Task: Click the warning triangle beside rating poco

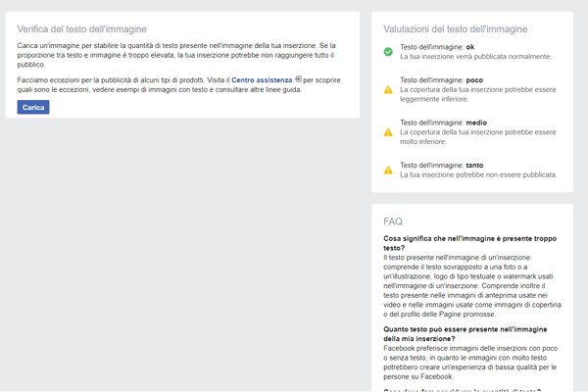Action: click(x=388, y=90)
